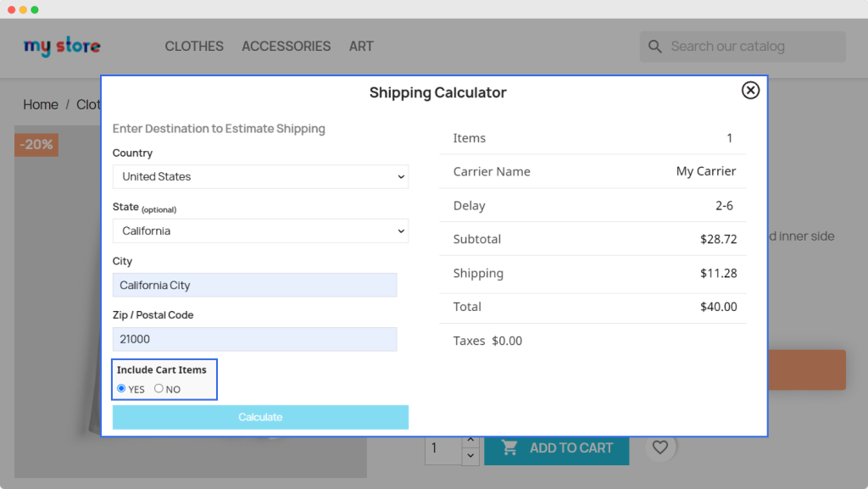Click the -20% discount badge
The image size is (868, 489).
click(36, 145)
